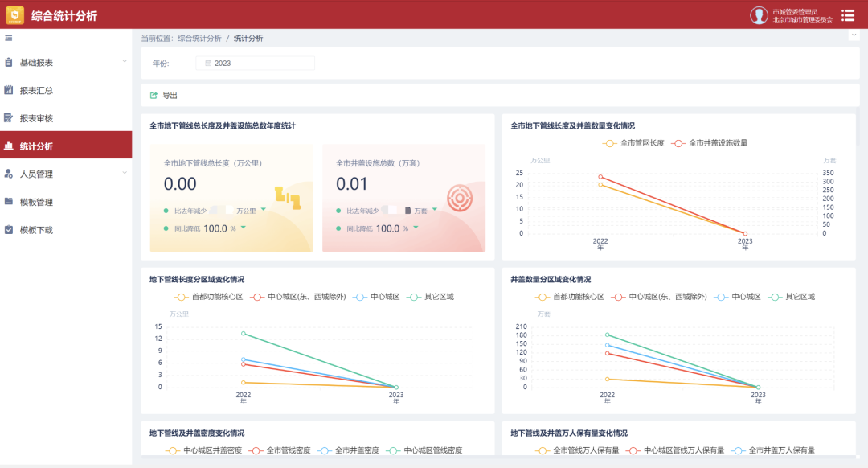The width and height of the screenshot is (868, 468).
Task: Click the hamburger menu icon at top right
Action: coord(848,15)
